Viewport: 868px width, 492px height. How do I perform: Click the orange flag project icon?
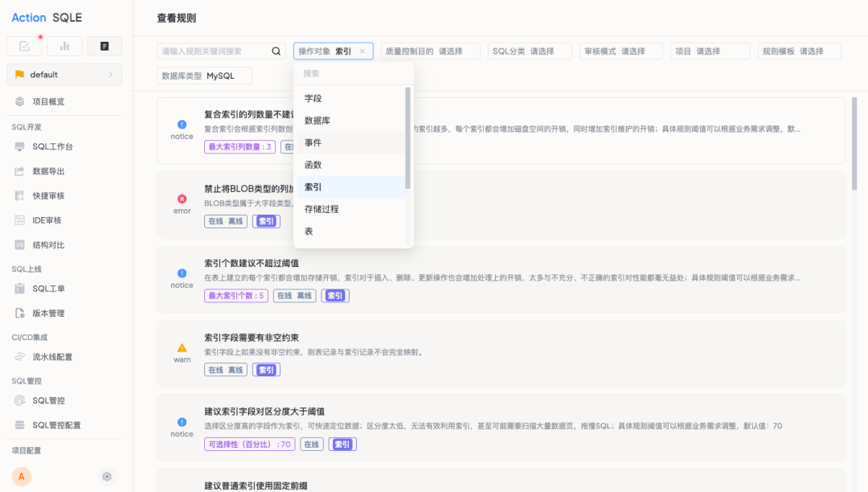[20, 74]
